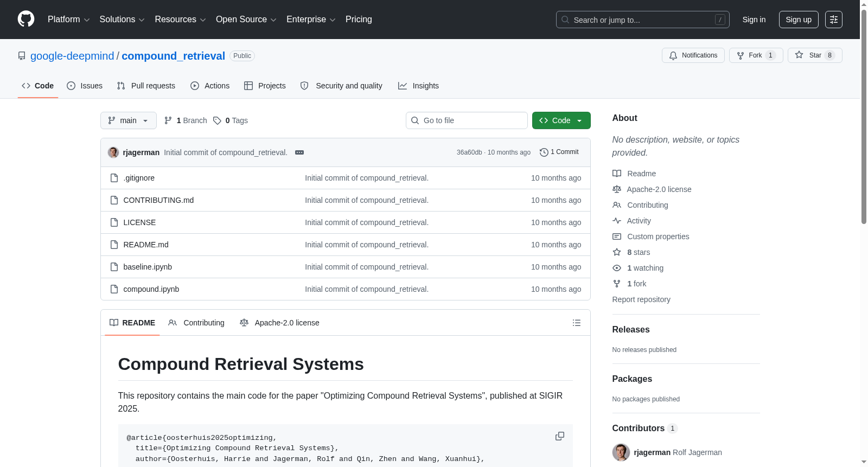Click the Sign in link
The height and width of the screenshot is (467, 868).
754,20
